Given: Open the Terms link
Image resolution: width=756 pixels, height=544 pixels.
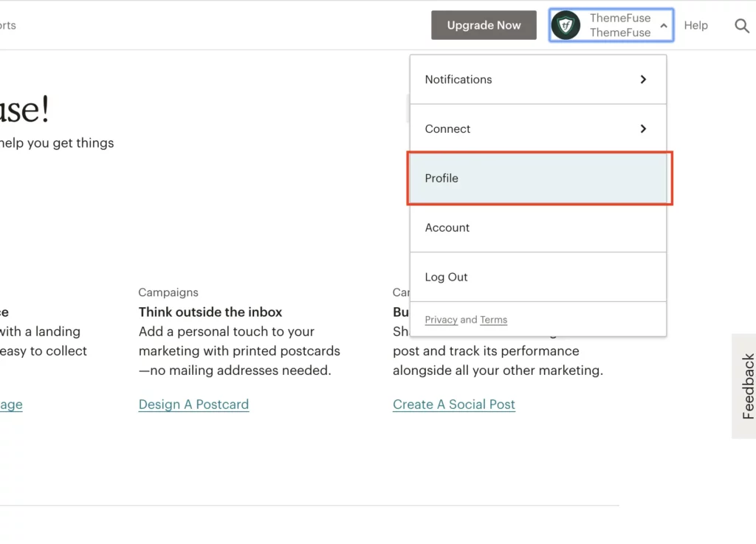Looking at the screenshot, I should pos(493,319).
